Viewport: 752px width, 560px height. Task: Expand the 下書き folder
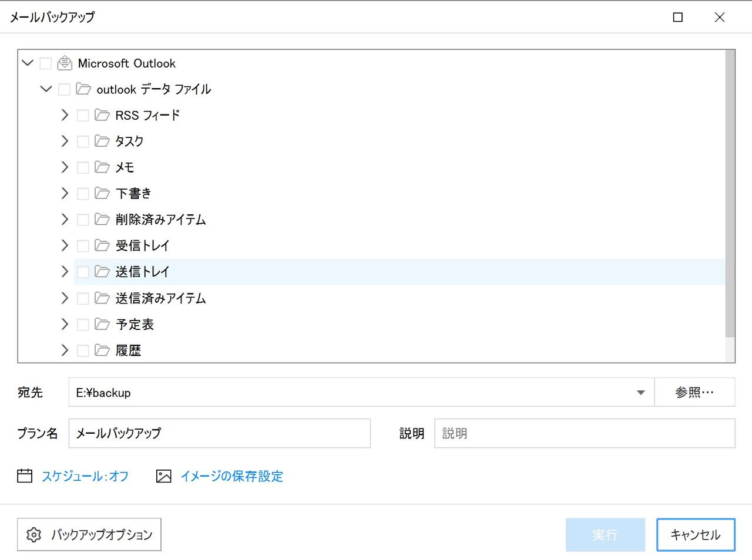(65, 193)
